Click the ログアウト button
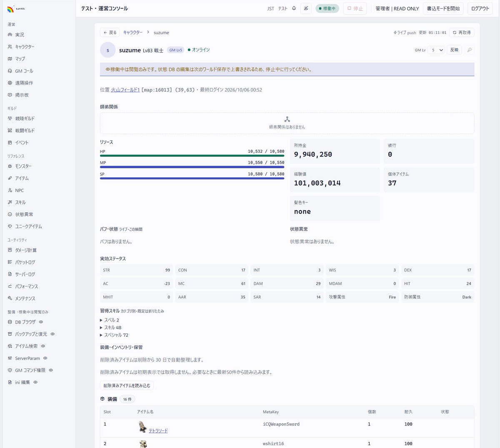 480,8
